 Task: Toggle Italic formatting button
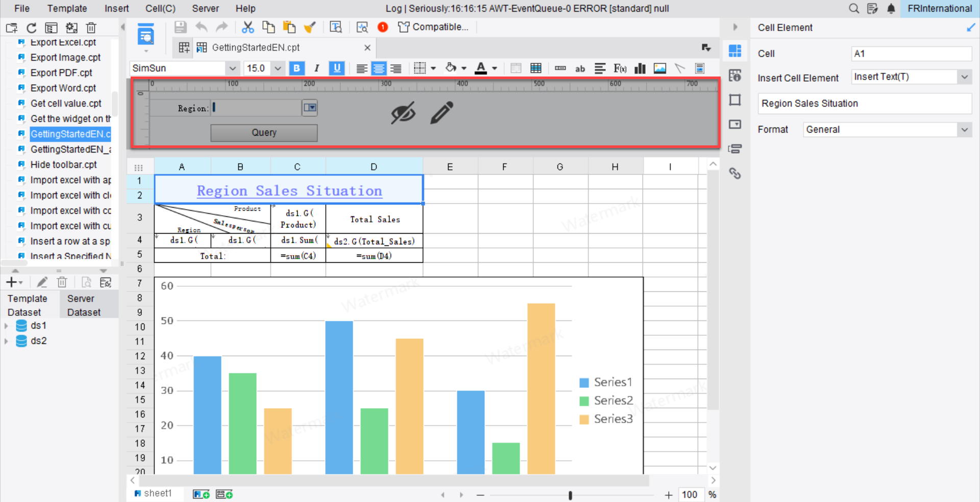click(x=316, y=68)
